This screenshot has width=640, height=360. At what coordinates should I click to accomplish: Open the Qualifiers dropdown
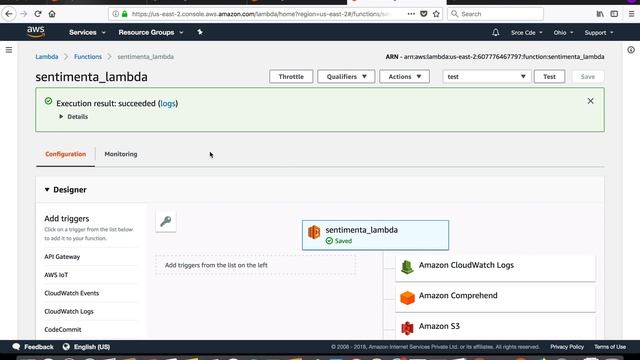[346, 76]
